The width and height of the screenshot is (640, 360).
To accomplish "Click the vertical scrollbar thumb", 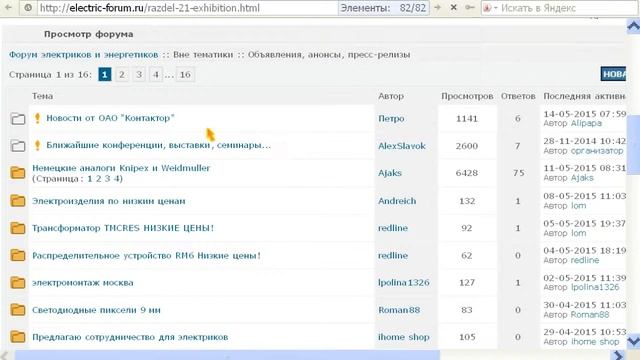I will [x=633, y=145].
